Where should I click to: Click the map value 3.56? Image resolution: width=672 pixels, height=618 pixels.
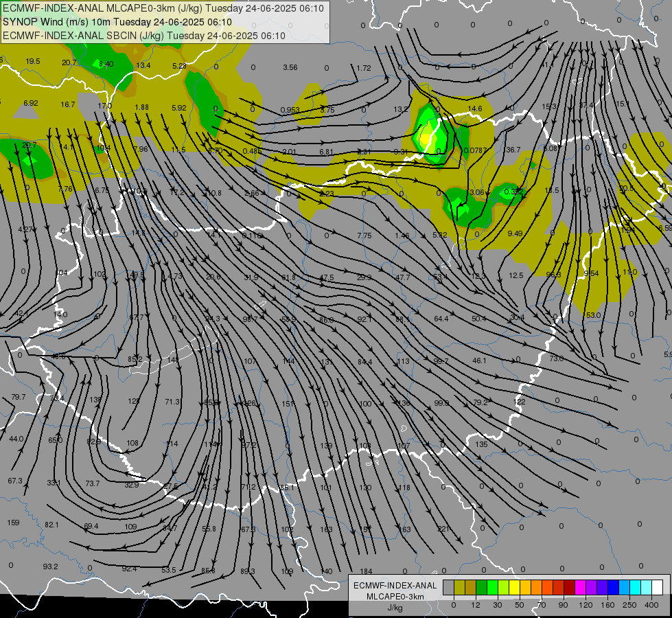290,67
